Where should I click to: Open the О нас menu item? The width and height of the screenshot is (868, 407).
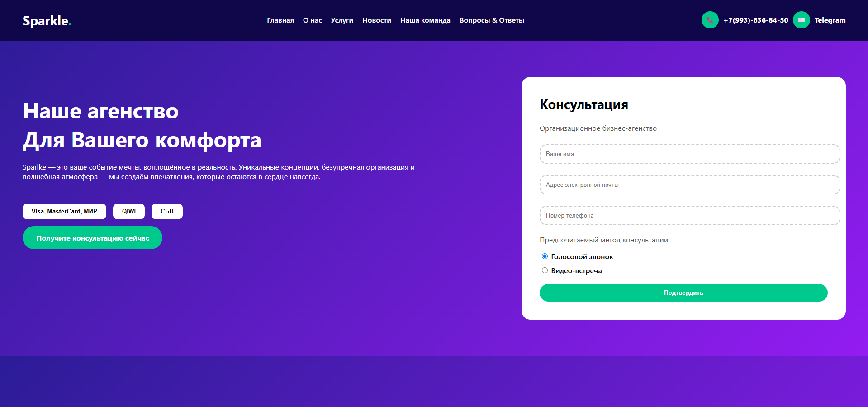pos(313,20)
